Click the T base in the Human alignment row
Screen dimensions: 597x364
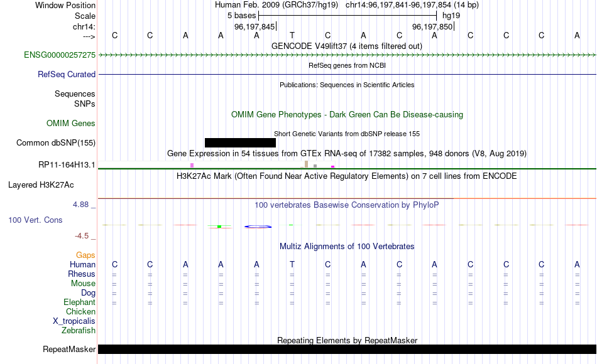point(292,265)
